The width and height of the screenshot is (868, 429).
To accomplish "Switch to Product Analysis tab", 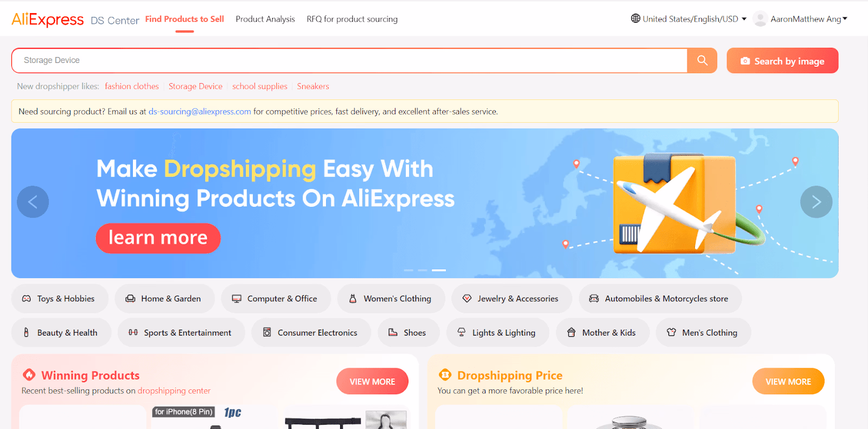I will click(x=265, y=19).
